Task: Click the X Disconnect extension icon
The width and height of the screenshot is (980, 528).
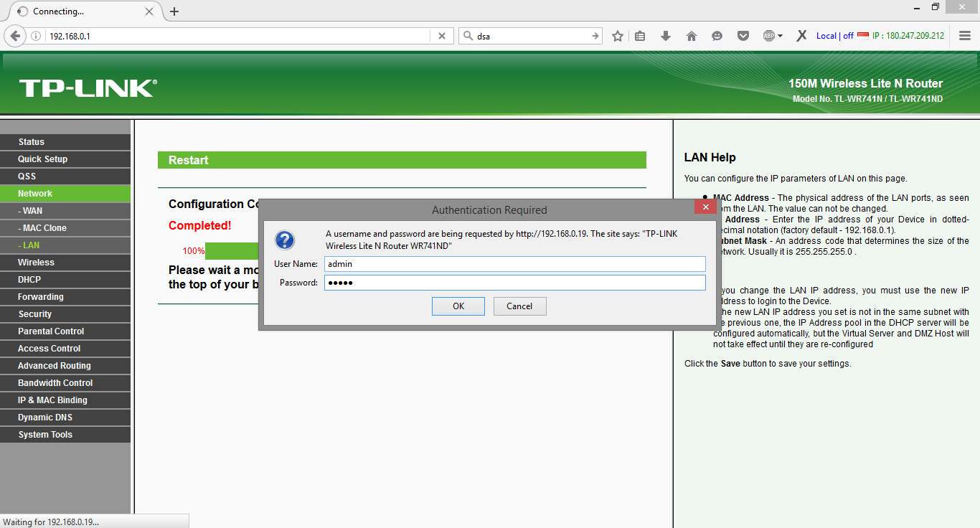Action: [801, 34]
